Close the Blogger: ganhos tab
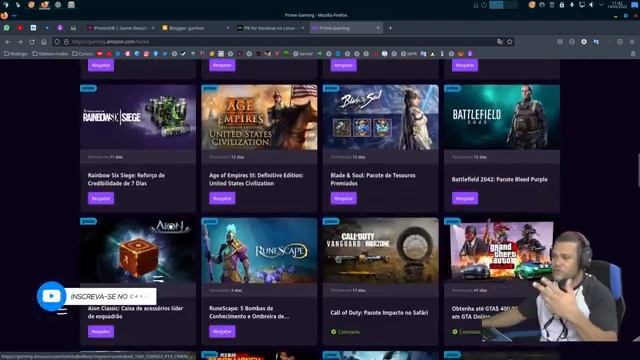Viewport: 640px width, 360px height. 228,28
